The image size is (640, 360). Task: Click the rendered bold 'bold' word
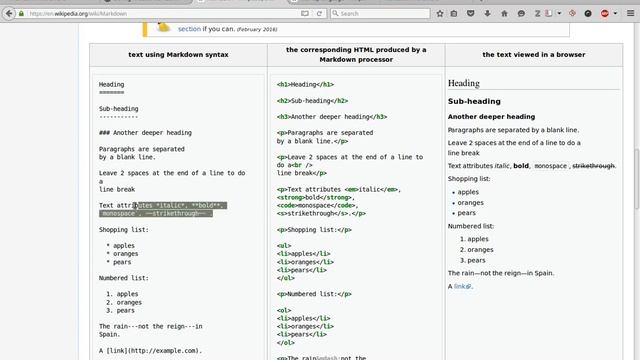(x=521, y=166)
